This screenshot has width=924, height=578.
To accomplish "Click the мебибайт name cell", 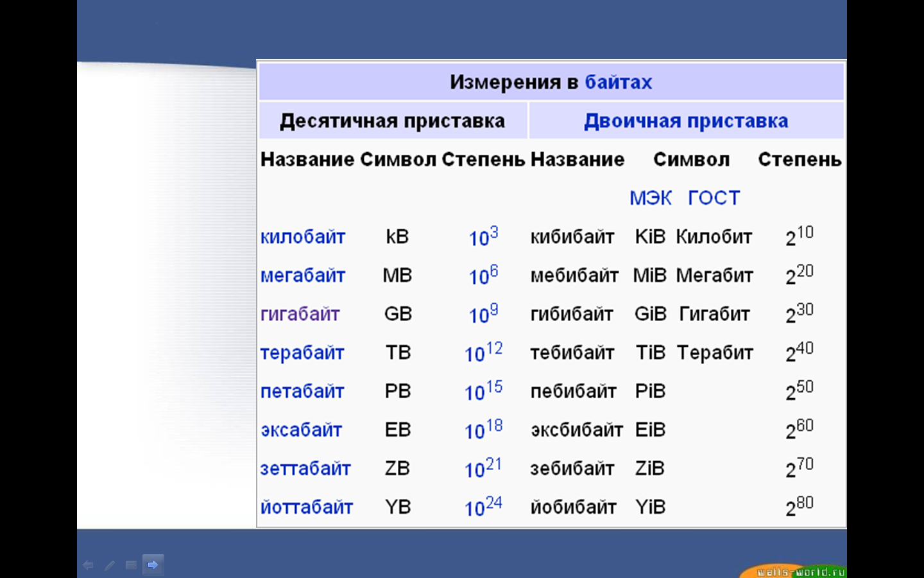I will (574, 276).
